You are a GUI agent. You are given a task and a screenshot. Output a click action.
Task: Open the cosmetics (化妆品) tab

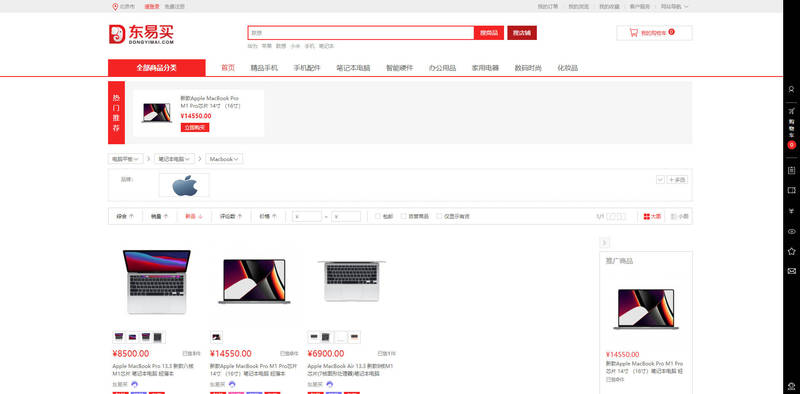pos(567,68)
